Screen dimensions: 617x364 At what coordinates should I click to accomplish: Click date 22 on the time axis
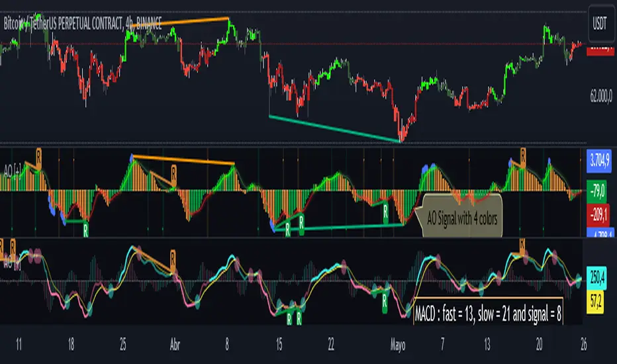[x=331, y=345]
